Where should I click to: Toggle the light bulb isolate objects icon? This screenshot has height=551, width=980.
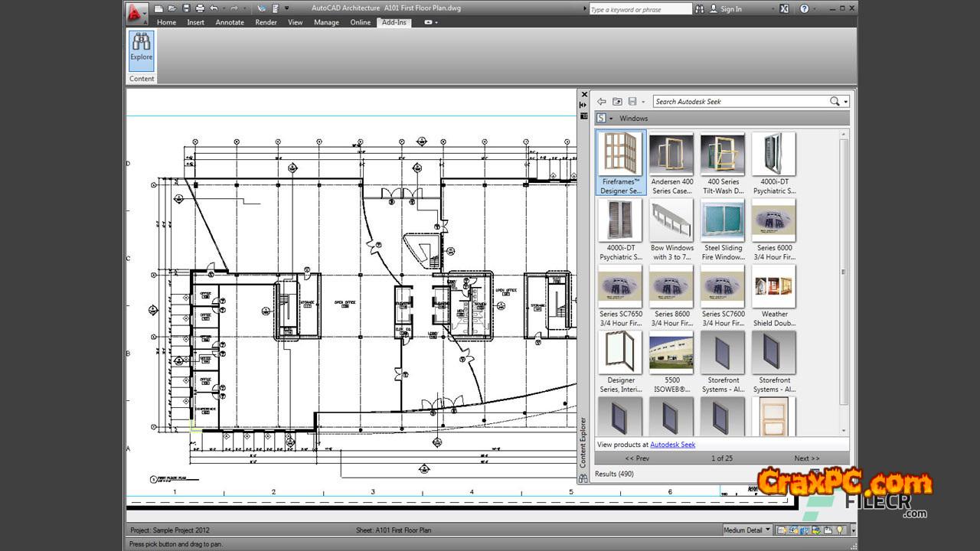pyautogui.click(x=839, y=530)
